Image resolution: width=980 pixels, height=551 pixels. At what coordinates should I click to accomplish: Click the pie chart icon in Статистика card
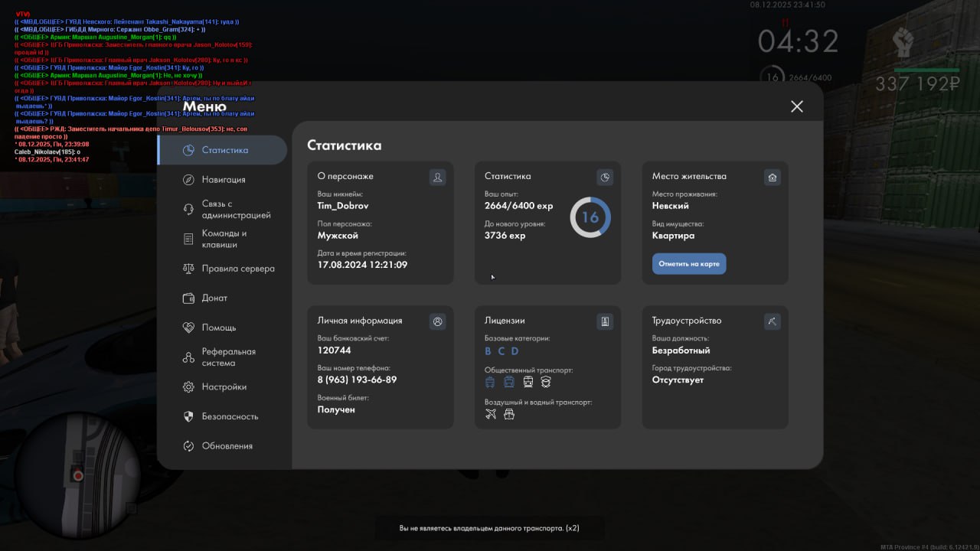(x=605, y=178)
